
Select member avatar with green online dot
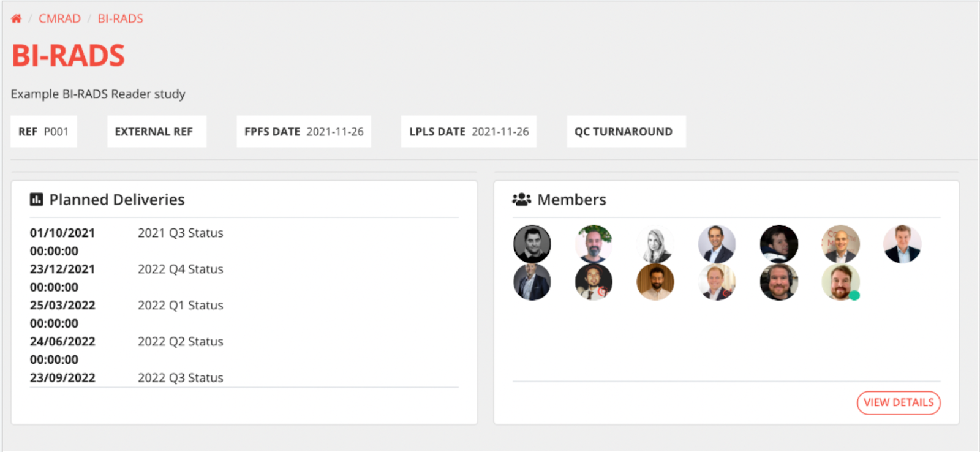coord(840,282)
